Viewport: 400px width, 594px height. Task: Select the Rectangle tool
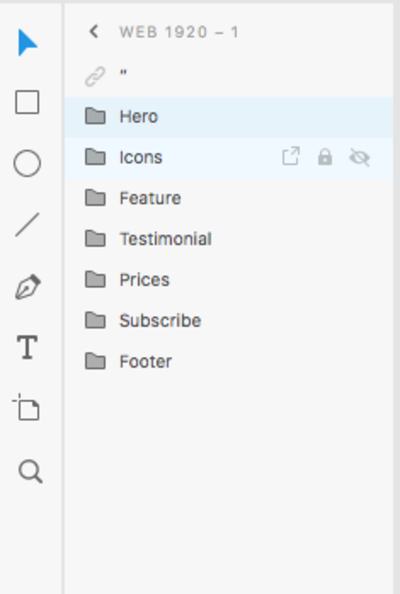coord(27,102)
